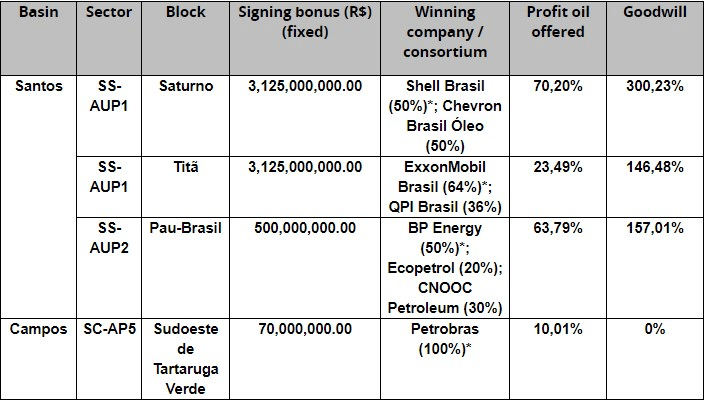Image resolution: width=704 pixels, height=400 pixels.
Task: Click the Goodwill column header
Action: (x=653, y=13)
